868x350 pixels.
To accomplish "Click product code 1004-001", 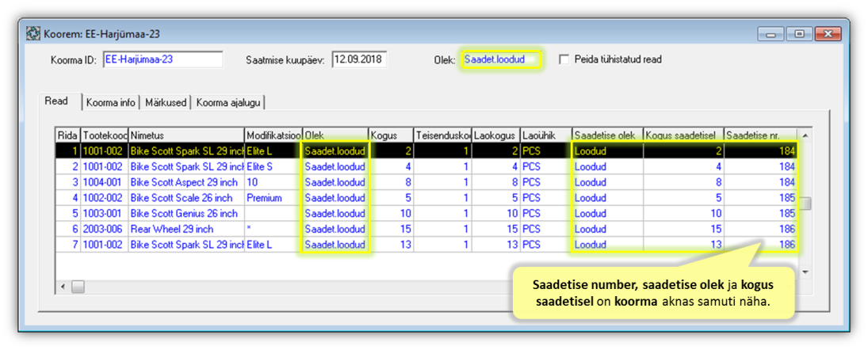I will pos(105,182).
